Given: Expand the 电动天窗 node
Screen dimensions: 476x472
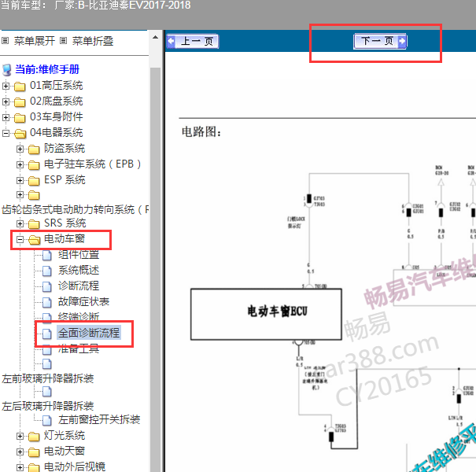Looking at the screenshot, I should coord(20,452).
